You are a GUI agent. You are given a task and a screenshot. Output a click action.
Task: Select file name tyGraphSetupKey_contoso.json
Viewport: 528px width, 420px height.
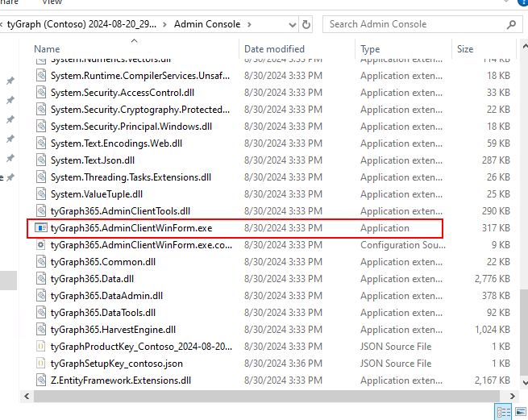(x=117, y=364)
